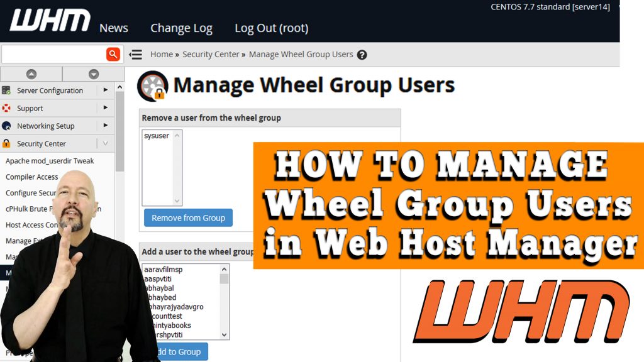This screenshot has width=644, height=362.
Task: Click inside the sidebar search field
Action: (53, 54)
